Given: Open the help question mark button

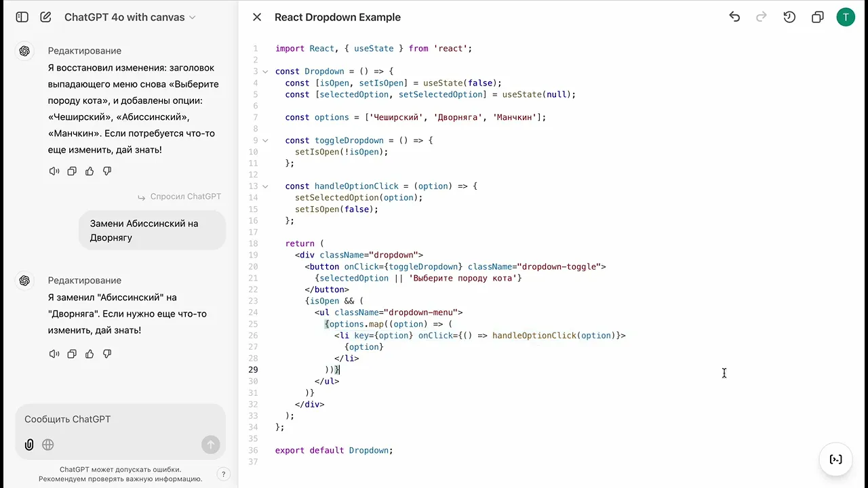Looking at the screenshot, I should coord(222,474).
